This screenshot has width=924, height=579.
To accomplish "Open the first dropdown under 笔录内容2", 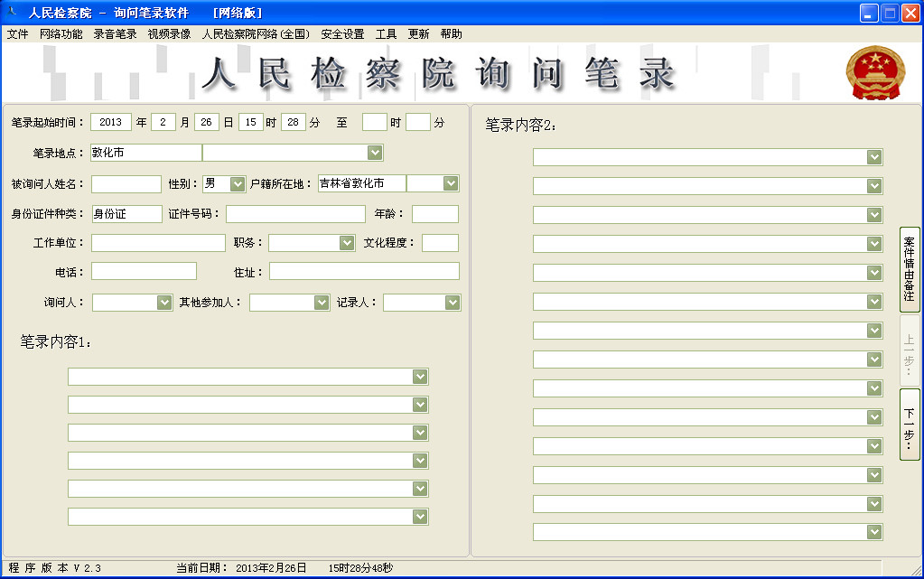I will click(874, 156).
